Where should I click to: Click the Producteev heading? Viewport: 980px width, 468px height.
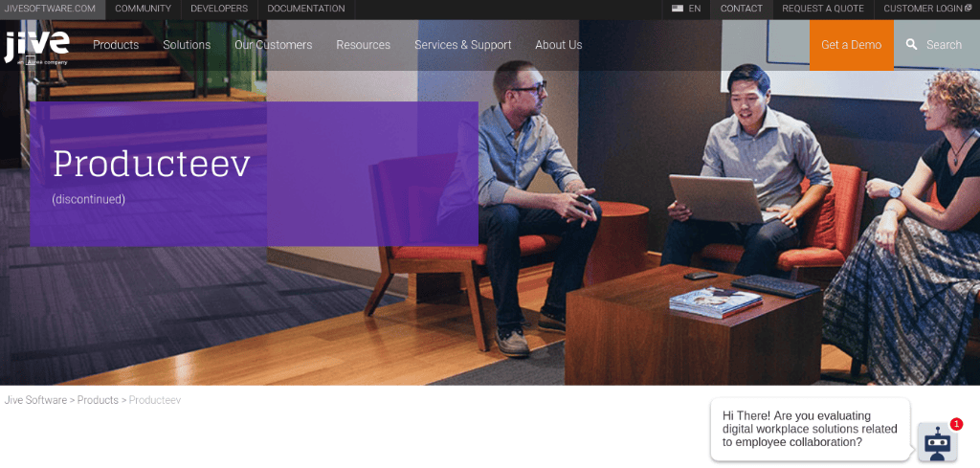pos(151,164)
